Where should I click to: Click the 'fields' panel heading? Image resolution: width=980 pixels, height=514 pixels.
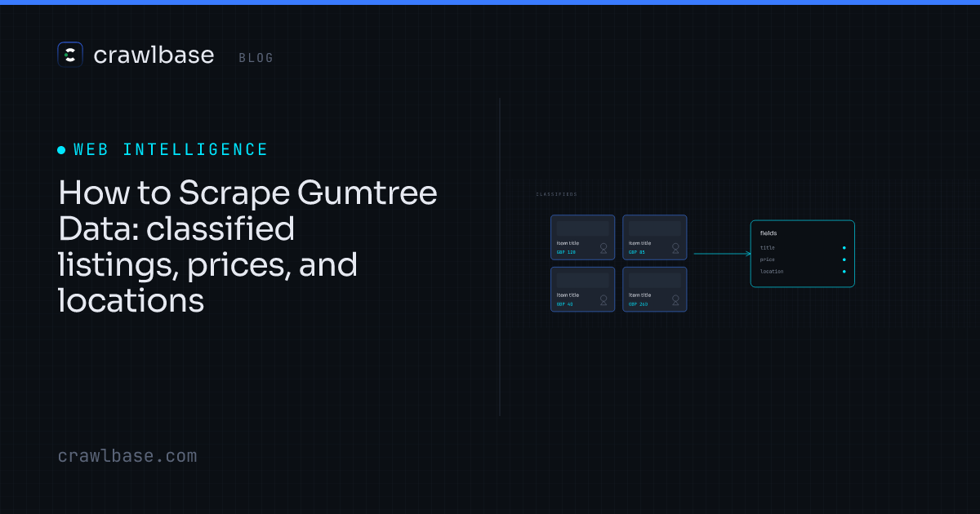point(768,233)
